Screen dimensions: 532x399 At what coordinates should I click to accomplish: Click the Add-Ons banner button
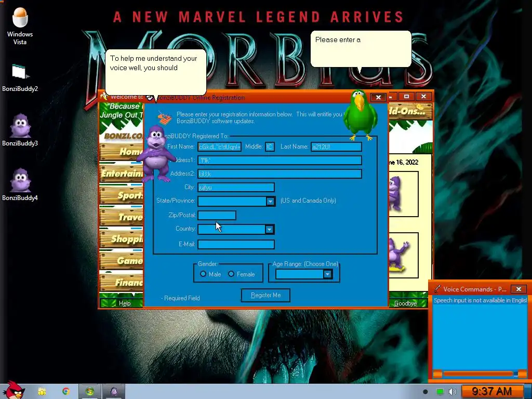[410, 111]
